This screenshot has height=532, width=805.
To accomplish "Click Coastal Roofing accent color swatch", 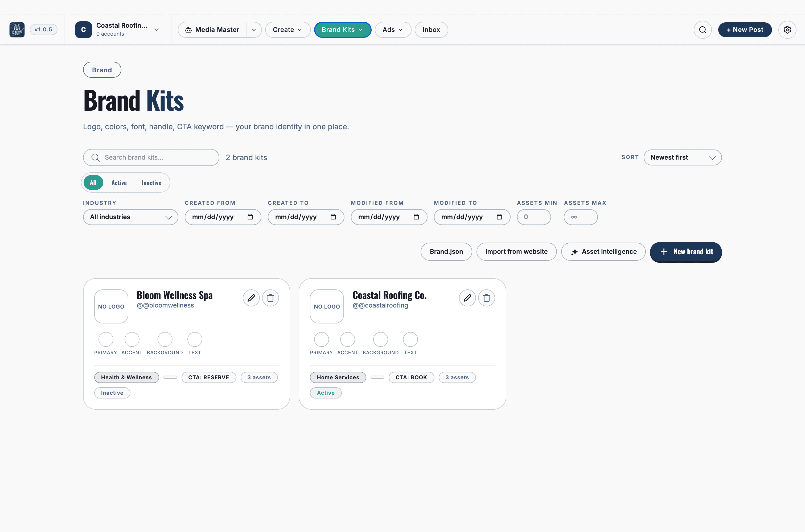I will (x=347, y=339).
